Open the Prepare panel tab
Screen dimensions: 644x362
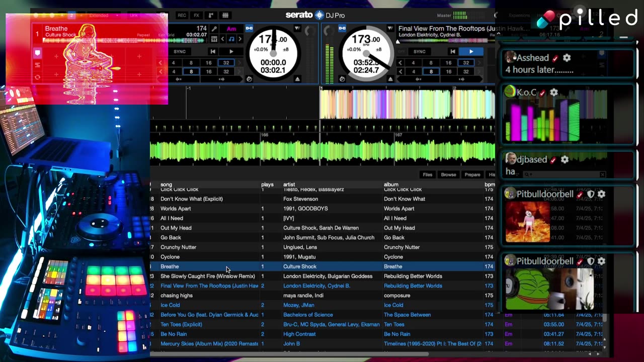tap(472, 174)
